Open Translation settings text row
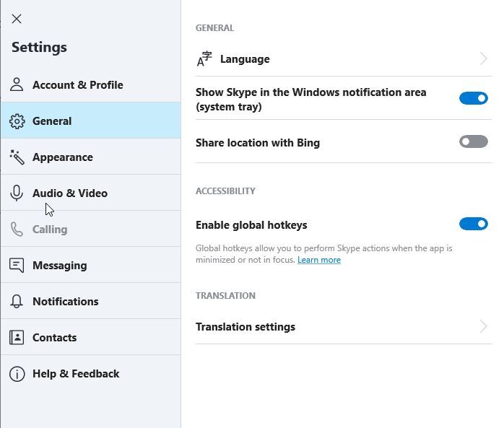Screen dimensions: 504x428 click(343, 327)
